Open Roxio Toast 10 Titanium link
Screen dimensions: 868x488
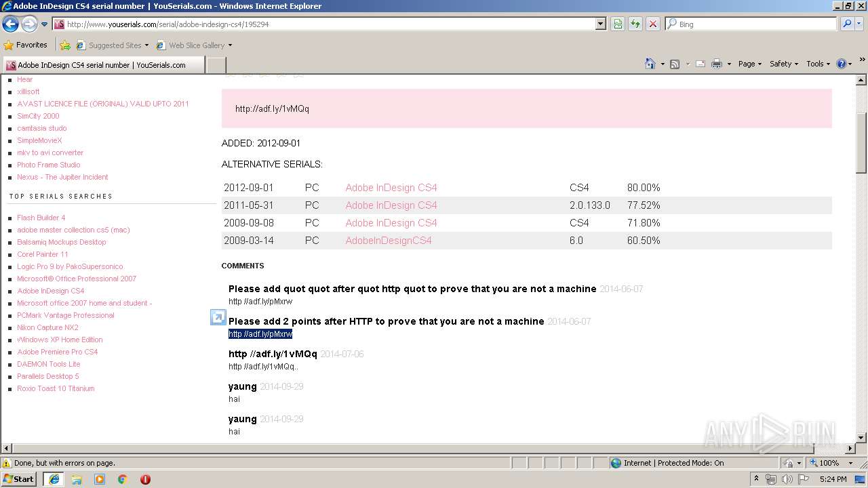click(x=56, y=388)
